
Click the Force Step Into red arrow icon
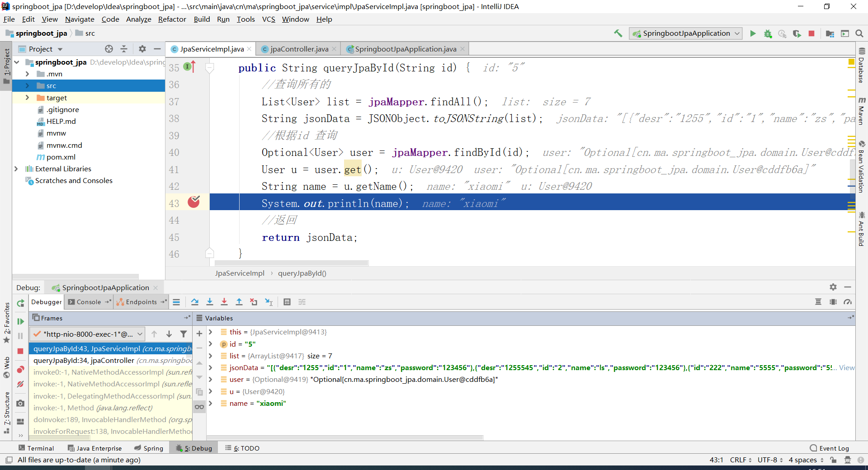224,302
